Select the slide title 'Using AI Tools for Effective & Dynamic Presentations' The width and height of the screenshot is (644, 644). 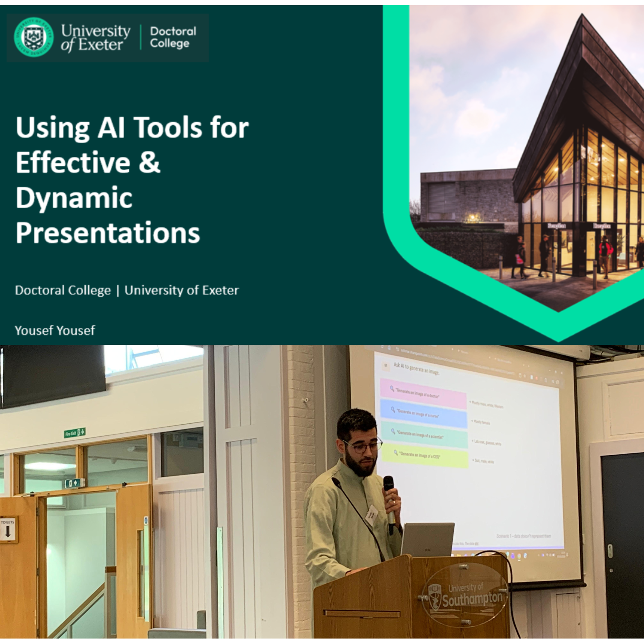click(x=132, y=180)
